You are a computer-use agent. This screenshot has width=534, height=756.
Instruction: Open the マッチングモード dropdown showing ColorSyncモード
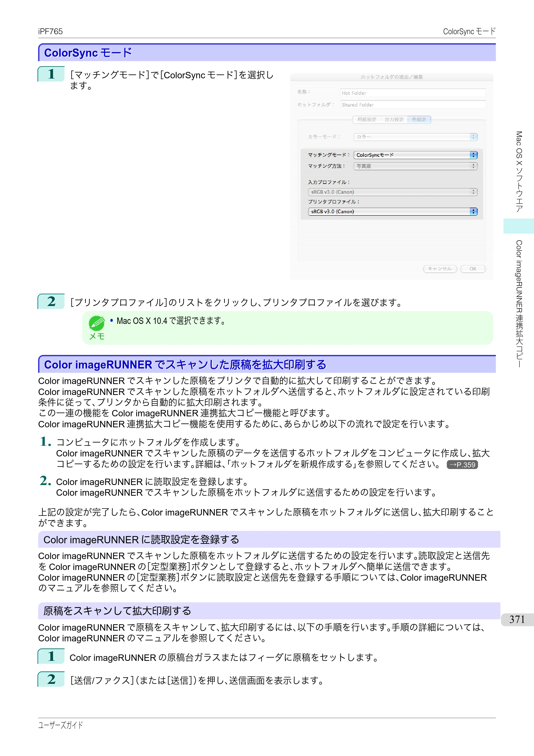click(x=415, y=155)
